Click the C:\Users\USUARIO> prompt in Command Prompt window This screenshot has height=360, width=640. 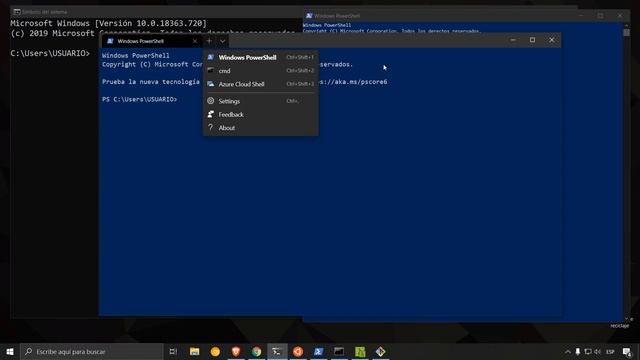pyautogui.click(x=50, y=53)
